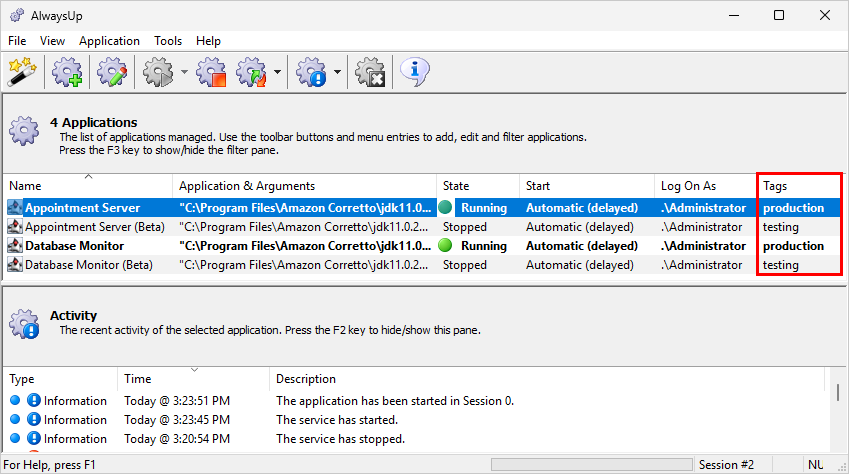Select the Database Monitor (Beta) row
This screenshot has height=474, width=849.
click(x=423, y=265)
